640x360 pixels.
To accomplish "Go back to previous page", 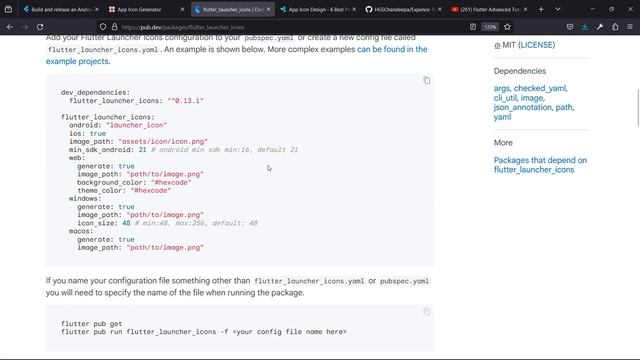I will [10, 27].
